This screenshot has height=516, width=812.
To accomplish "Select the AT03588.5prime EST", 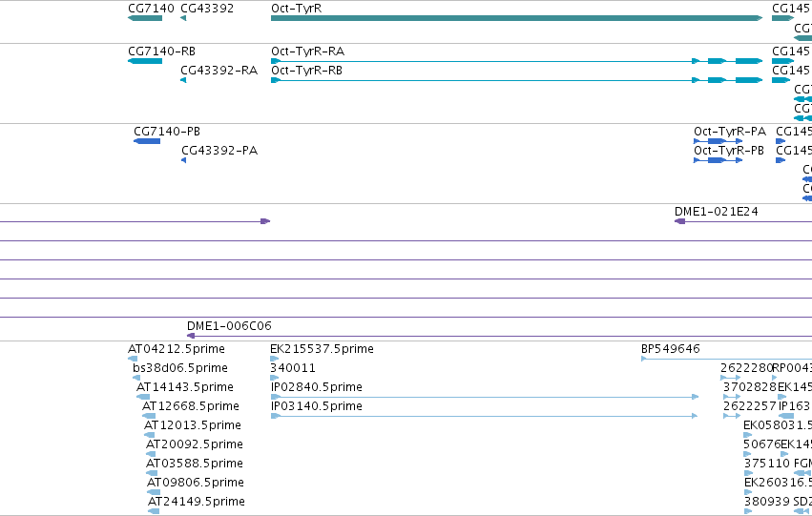I will pyautogui.click(x=152, y=473).
